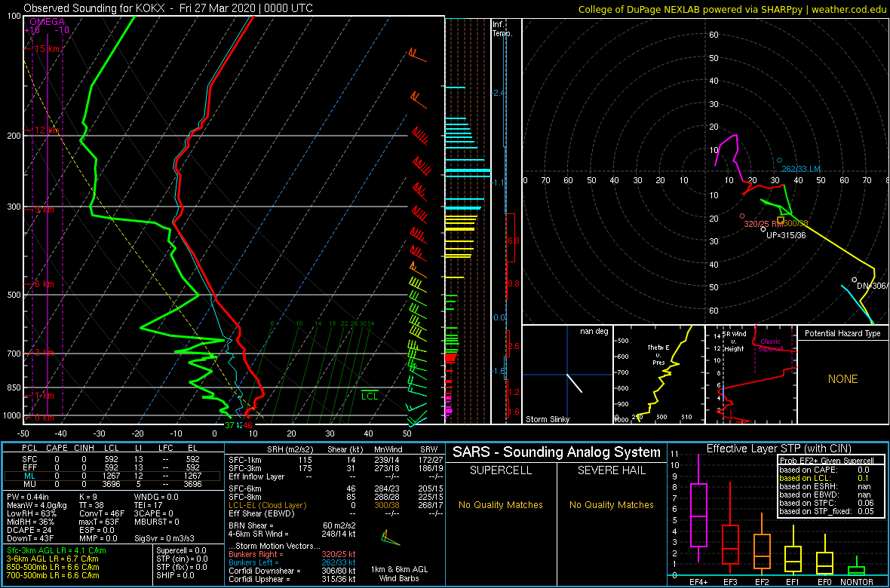Click the 'SEVERE HAIL' column header

612,471
